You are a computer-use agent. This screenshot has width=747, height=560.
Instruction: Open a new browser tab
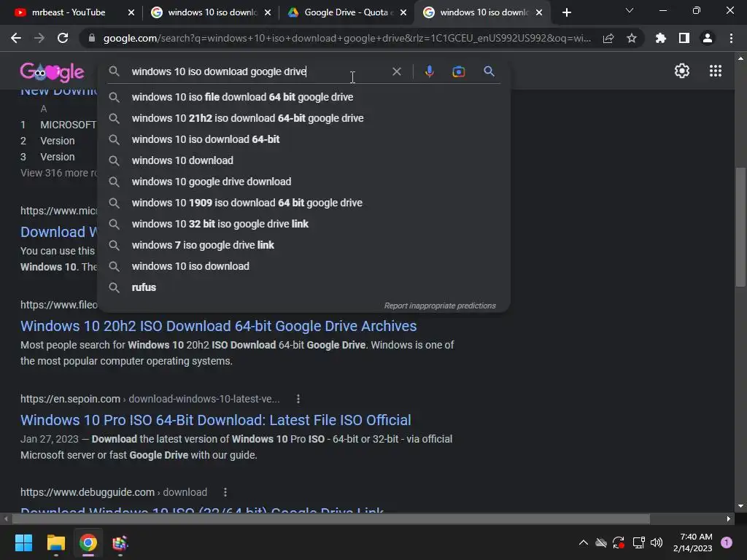click(x=566, y=13)
